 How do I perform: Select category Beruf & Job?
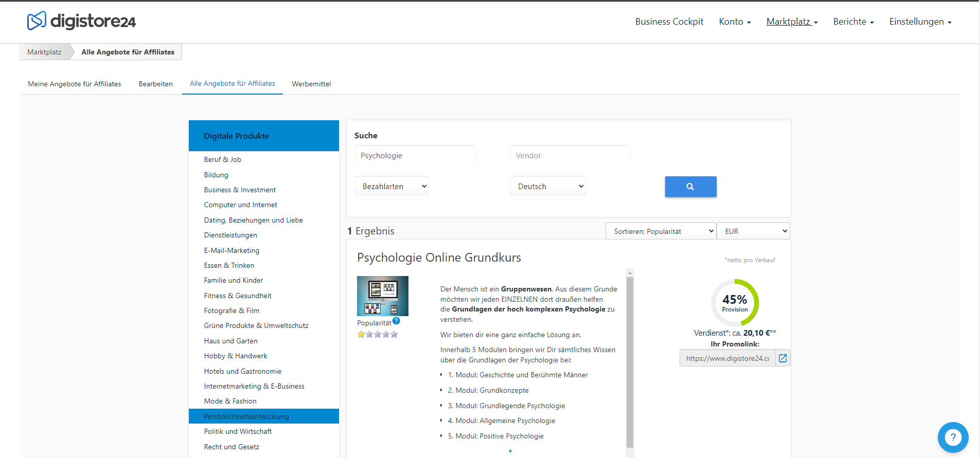[x=222, y=159]
